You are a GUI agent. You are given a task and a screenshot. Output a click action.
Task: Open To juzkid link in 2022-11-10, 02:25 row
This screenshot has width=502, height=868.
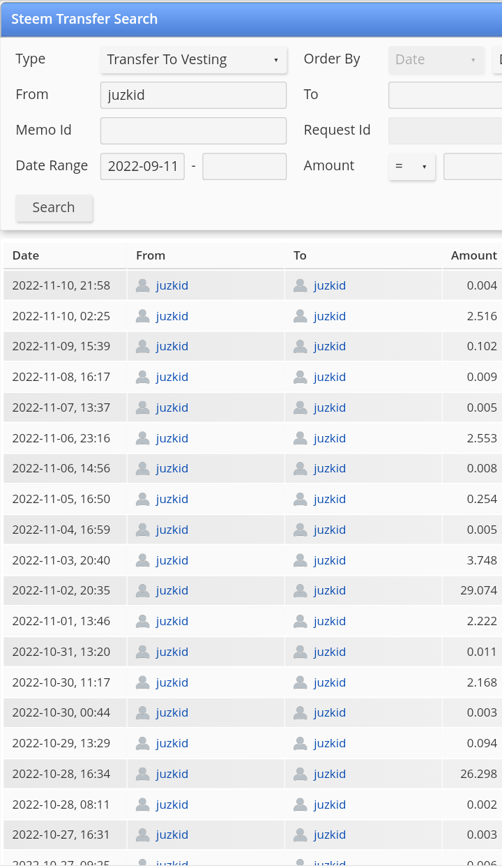(x=330, y=316)
